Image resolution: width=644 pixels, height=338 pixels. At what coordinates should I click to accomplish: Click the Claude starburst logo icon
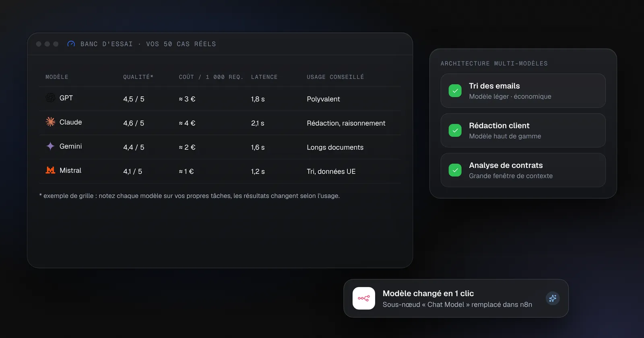(50, 122)
